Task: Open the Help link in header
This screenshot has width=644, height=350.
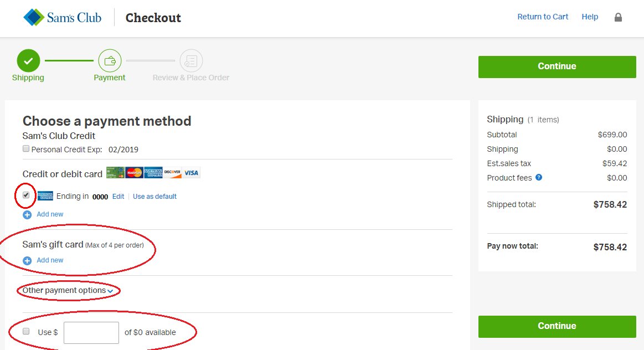Action: tap(590, 17)
